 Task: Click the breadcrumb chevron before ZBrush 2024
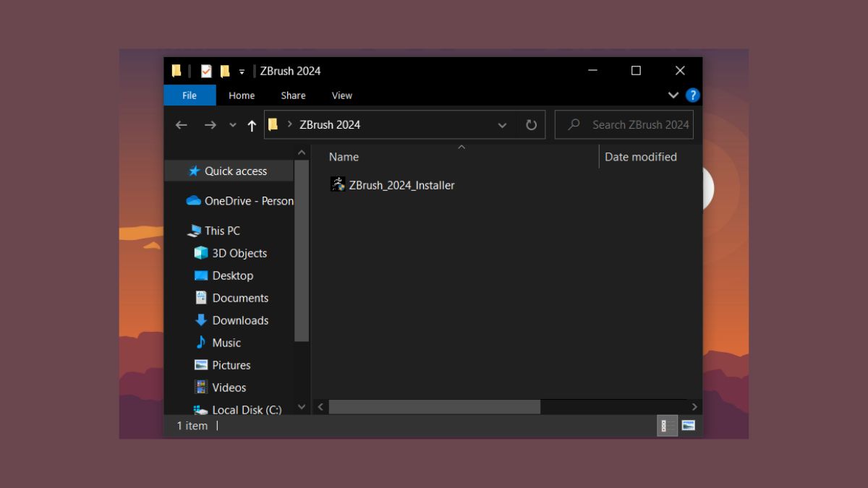(x=291, y=124)
